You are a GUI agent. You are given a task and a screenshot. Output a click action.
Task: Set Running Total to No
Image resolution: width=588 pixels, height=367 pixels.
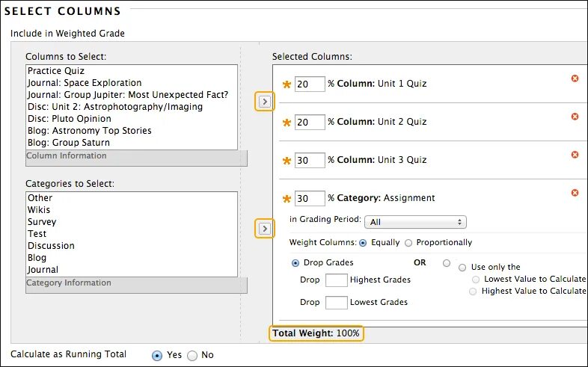pyautogui.click(x=192, y=356)
